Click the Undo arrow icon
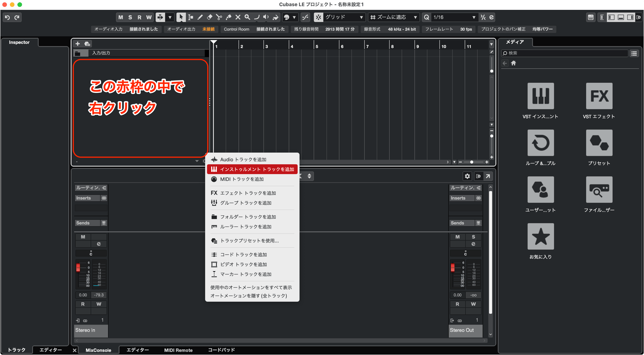Screen dimensions: 644x355 [7, 17]
